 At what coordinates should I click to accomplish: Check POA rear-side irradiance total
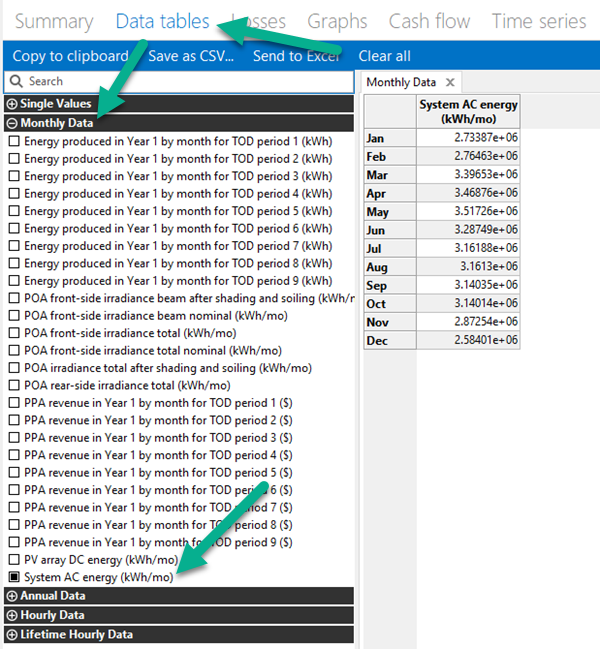coord(14,385)
